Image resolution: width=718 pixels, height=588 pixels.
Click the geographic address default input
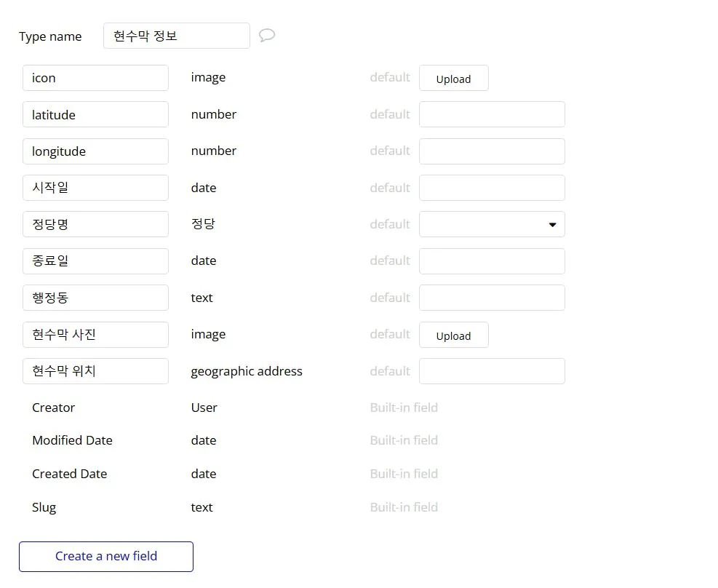(492, 371)
